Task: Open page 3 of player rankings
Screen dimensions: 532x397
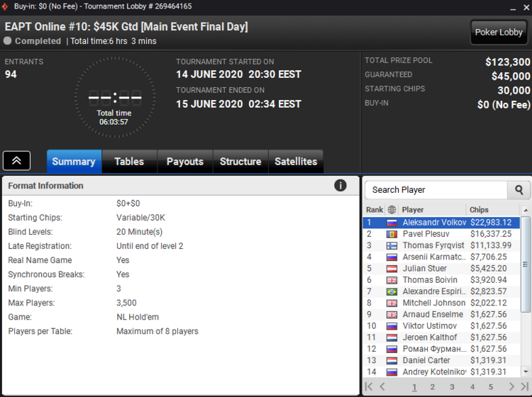Action: [452, 387]
